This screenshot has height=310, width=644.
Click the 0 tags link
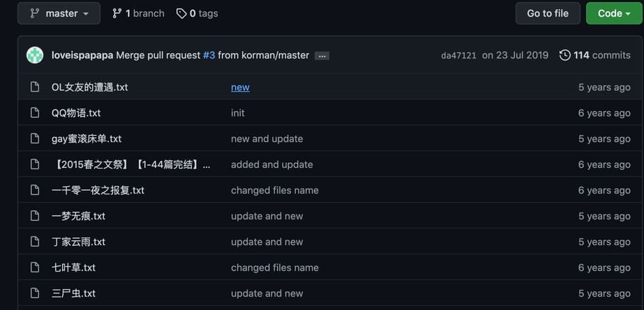point(197,13)
